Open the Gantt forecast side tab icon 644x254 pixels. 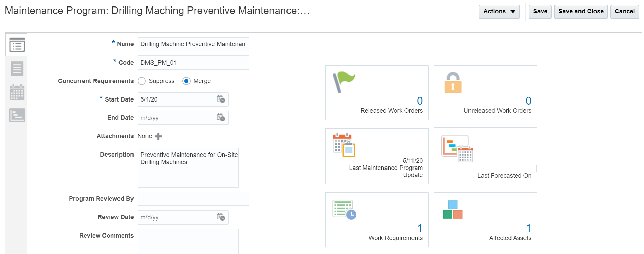17,116
